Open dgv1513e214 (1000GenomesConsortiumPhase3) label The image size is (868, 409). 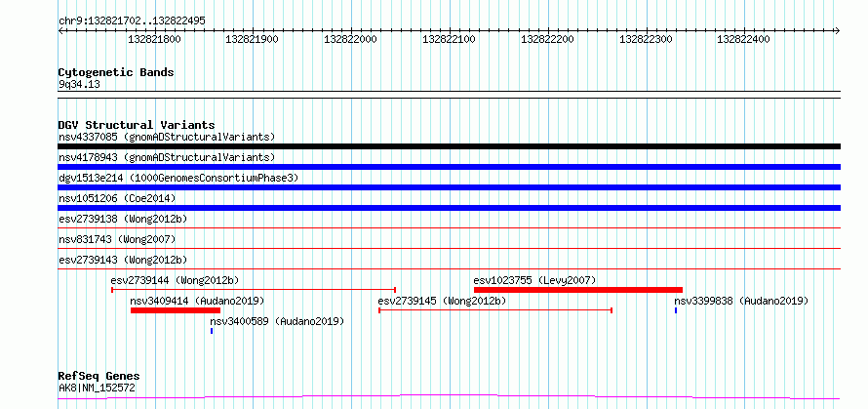178,178
